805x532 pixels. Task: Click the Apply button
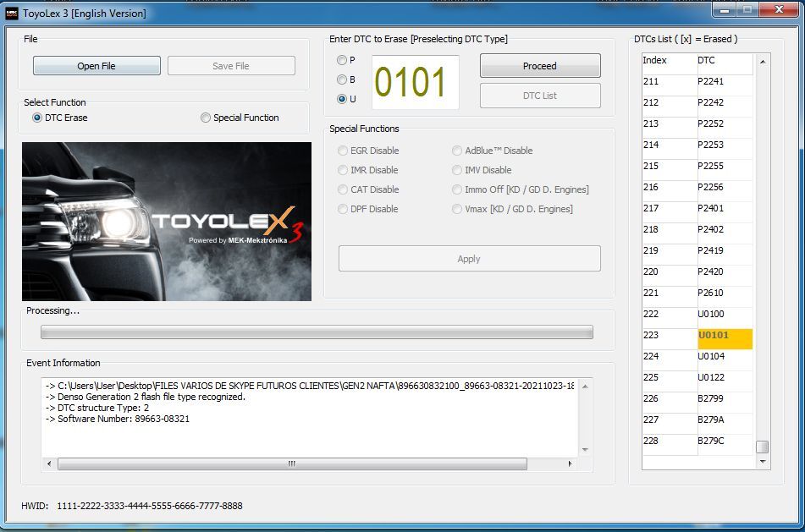(469, 259)
